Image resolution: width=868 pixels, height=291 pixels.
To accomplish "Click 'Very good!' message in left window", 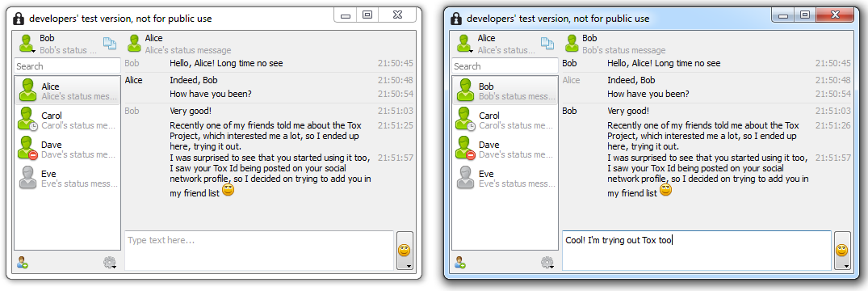I will 191,111.
